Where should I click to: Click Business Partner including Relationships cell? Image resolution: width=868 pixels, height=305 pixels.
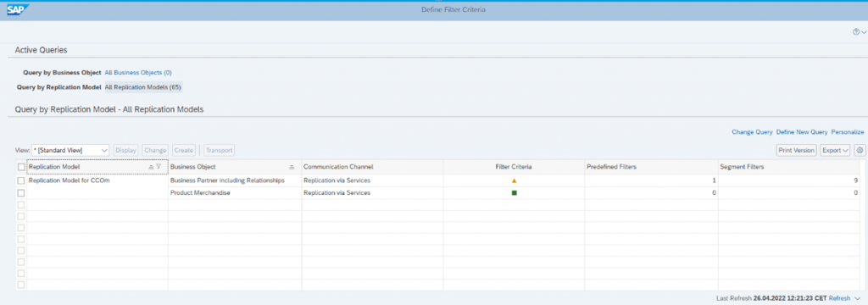(x=227, y=180)
